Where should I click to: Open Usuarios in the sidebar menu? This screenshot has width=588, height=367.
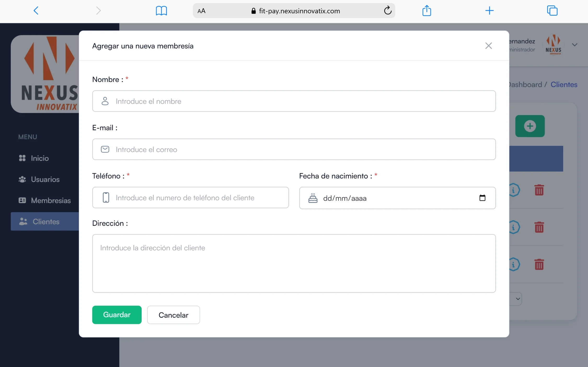pos(45,179)
